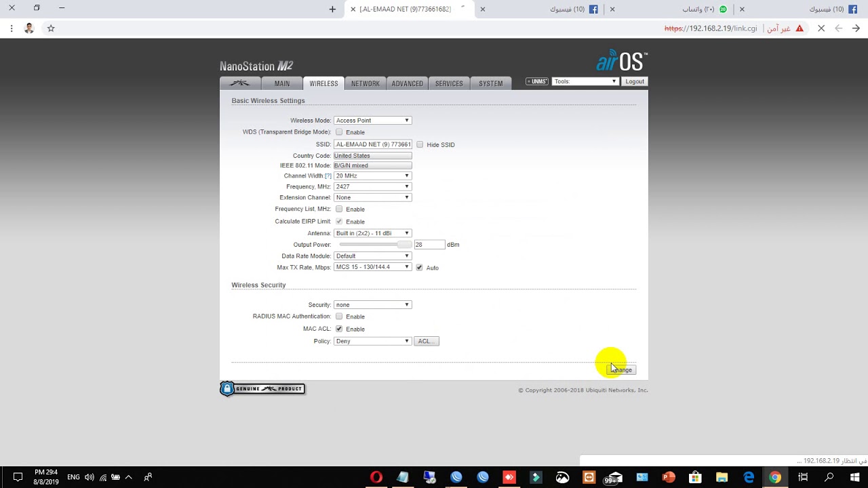Image resolution: width=868 pixels, height=488 pixels.
Task: Toggle the Hide SSID checkbox
Action: pyautogui.click(x=420, y=144)
